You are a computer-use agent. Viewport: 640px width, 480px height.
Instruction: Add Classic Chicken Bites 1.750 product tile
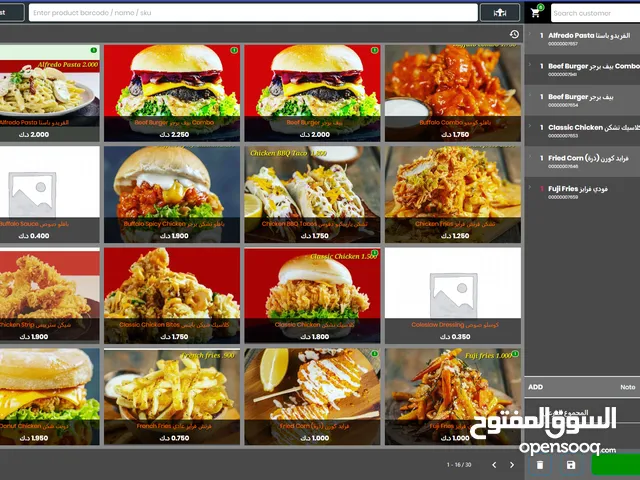pos(172,296)
